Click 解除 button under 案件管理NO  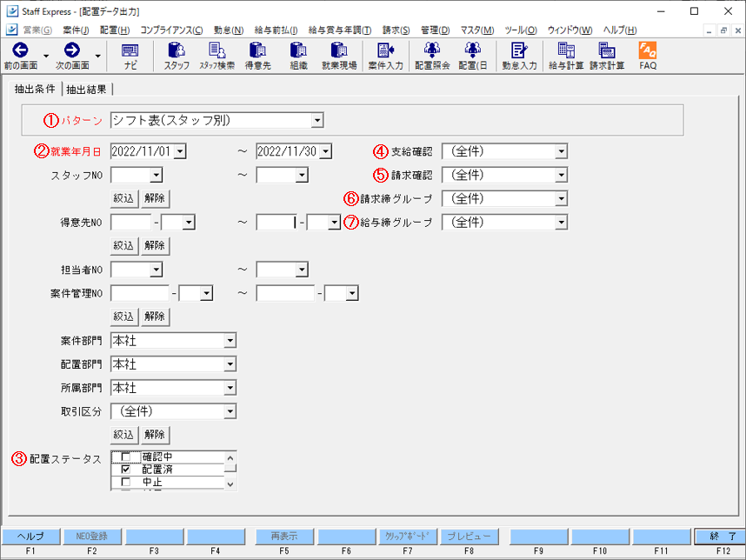155,317
